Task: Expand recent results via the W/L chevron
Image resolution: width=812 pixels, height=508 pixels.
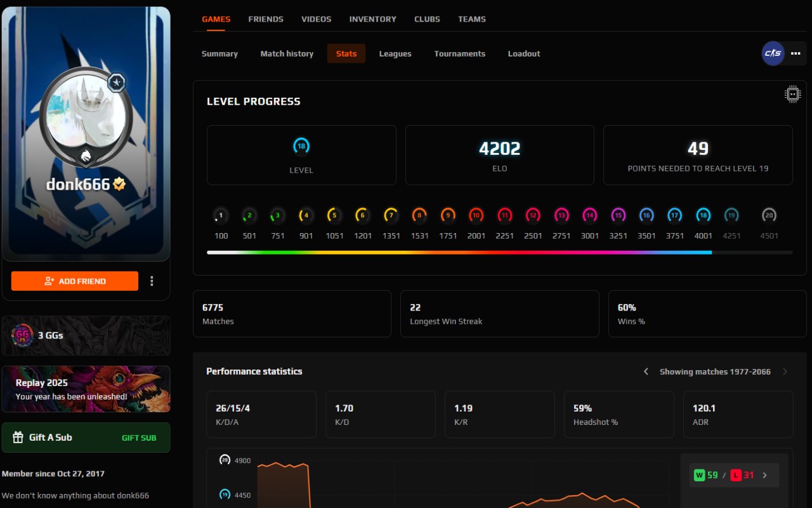Action: pyautogui.click(x=764, y=474)
